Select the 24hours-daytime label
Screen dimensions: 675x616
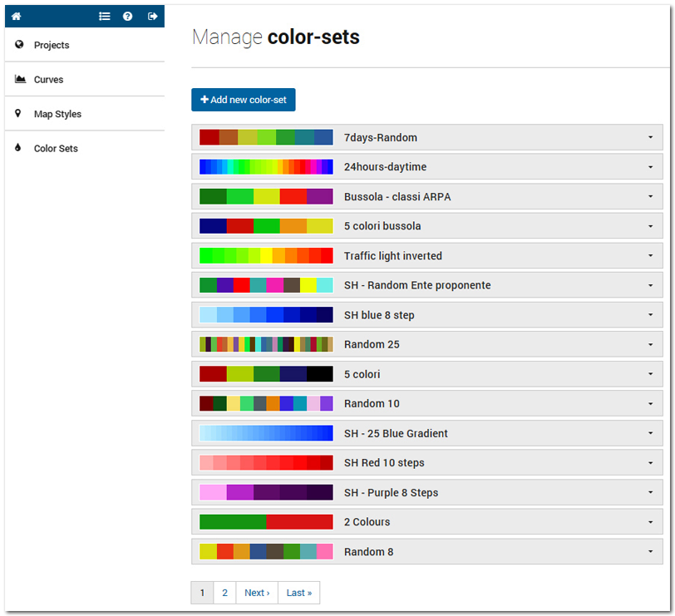coord(385,167)
